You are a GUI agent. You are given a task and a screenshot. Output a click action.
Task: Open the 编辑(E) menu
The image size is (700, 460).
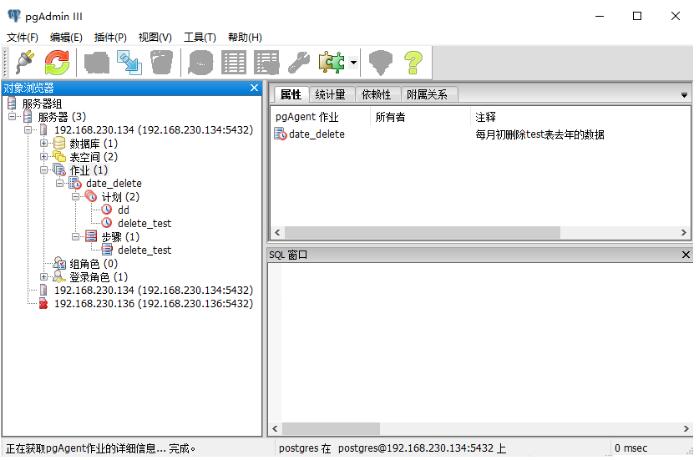click(x=66, y=38)
